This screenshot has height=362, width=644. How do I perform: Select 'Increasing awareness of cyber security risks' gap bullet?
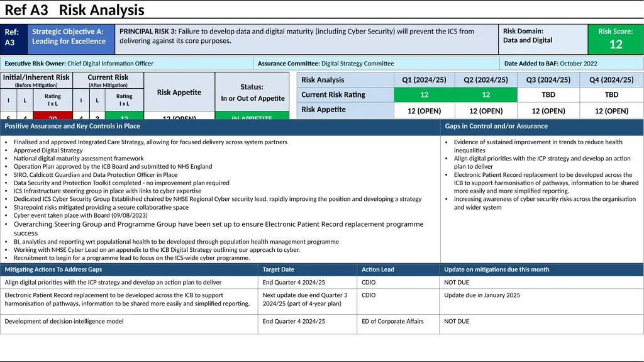tap(545, 203)
